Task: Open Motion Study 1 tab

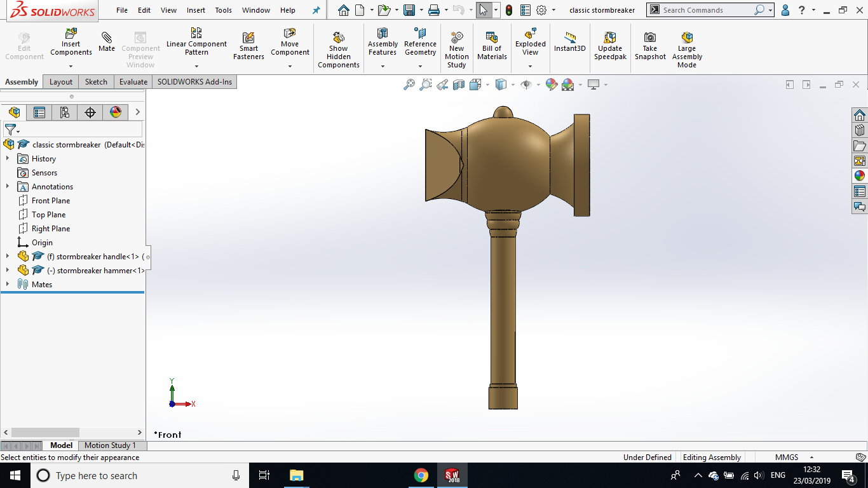Action: pyautogui.click(x=110, y=445)
